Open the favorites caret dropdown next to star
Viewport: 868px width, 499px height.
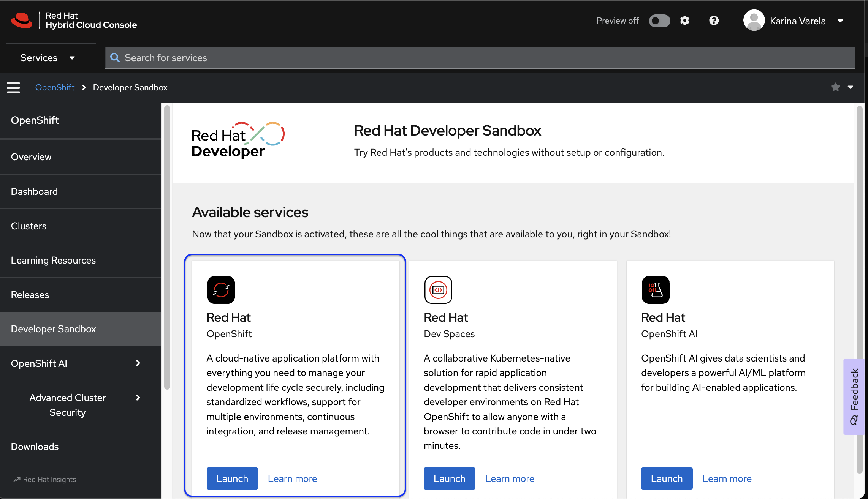[x=851, y=87]
